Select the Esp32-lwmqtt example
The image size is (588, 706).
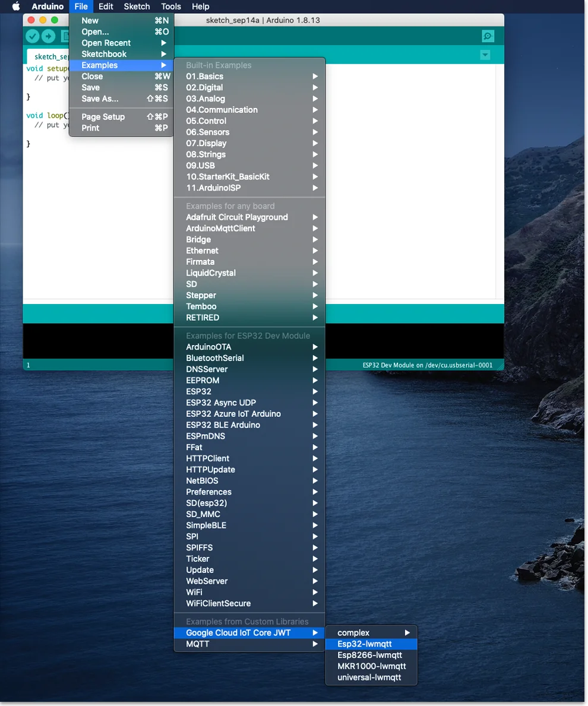click(371, 644)
